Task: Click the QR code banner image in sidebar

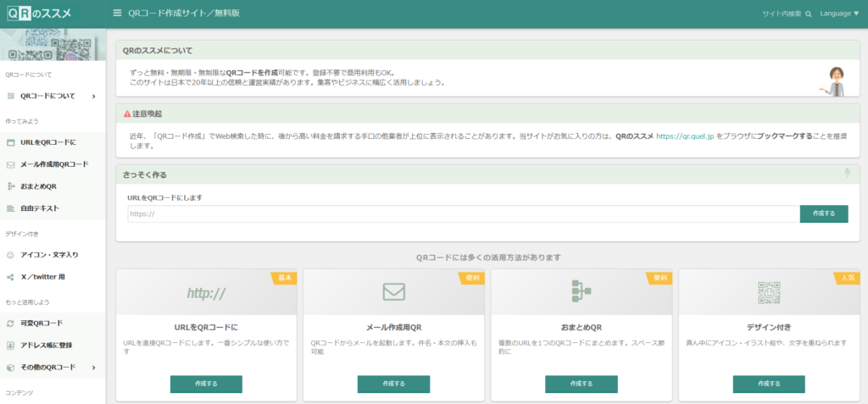Action: click(53, 45)
